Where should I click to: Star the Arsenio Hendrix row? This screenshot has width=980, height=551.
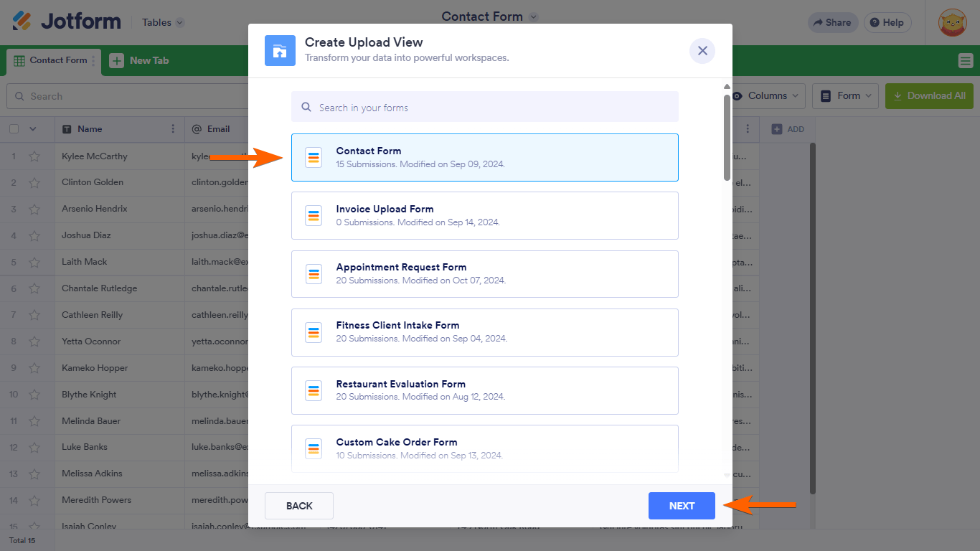coord(34,209)
